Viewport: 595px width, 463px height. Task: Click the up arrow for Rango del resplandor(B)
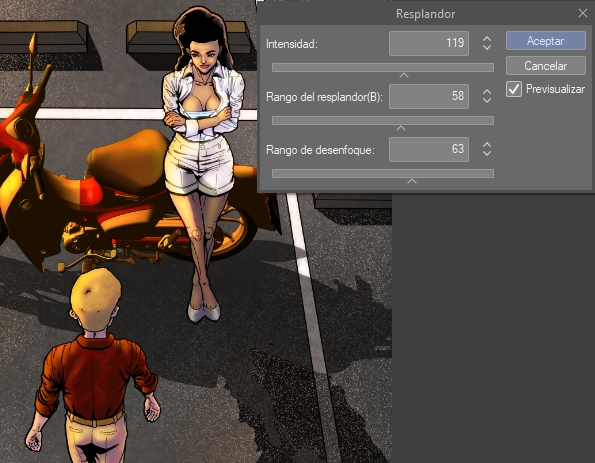[x=487, y=92]
